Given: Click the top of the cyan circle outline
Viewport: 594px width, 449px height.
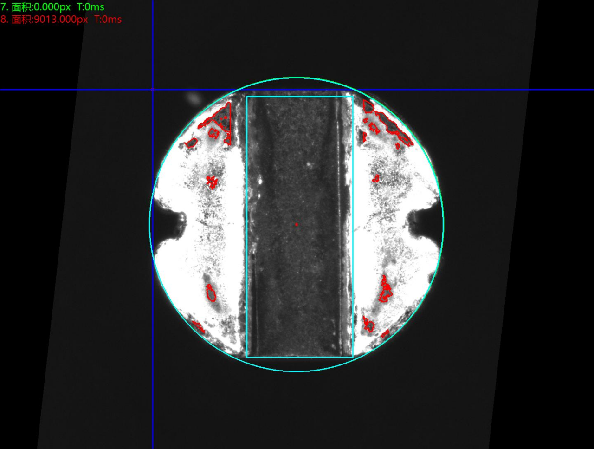Looking at the screenshot, I should point(297,78).
